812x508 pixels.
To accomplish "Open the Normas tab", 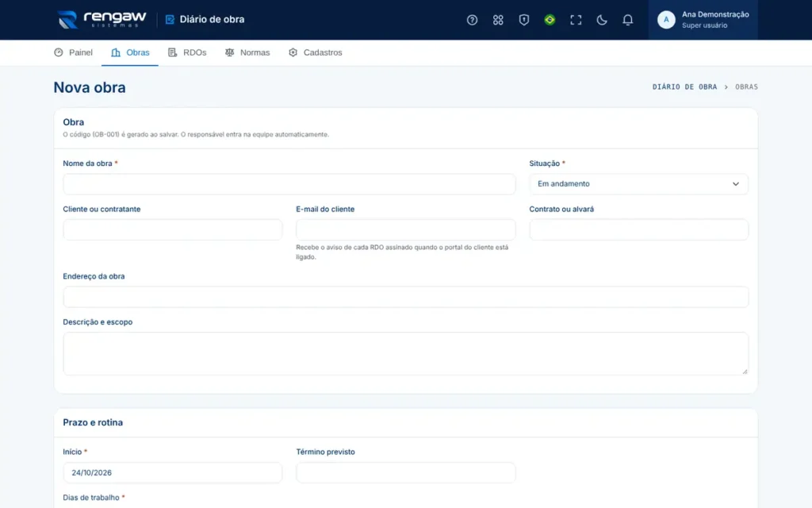I will (x=247, y=52).
